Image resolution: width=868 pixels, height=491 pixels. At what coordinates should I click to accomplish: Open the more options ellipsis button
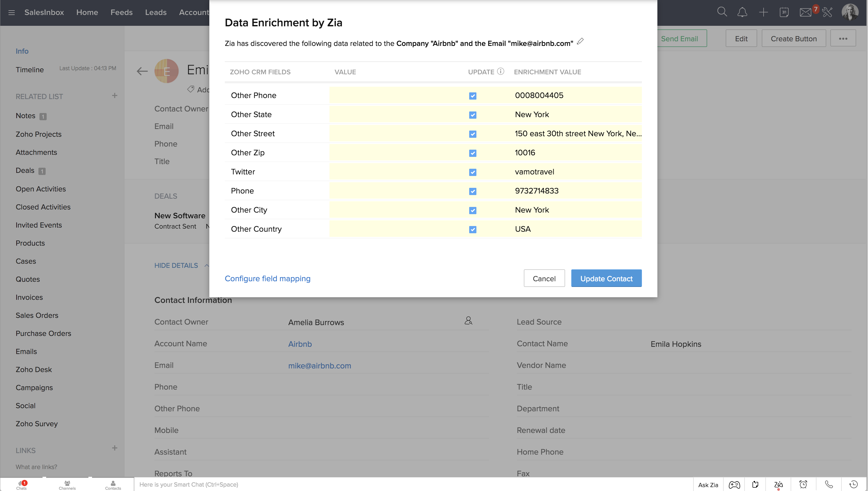tap(843, 38)
